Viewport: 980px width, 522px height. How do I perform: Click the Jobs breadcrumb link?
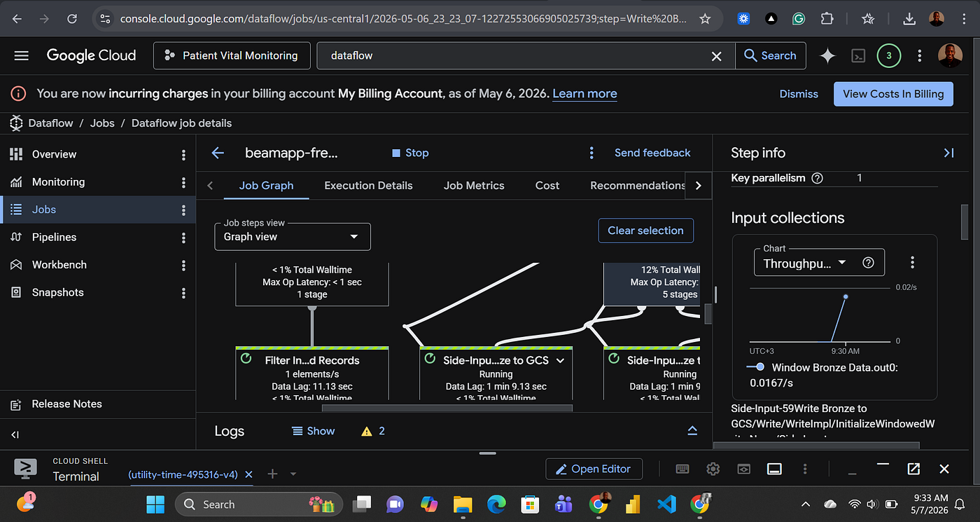coord(102,123)
